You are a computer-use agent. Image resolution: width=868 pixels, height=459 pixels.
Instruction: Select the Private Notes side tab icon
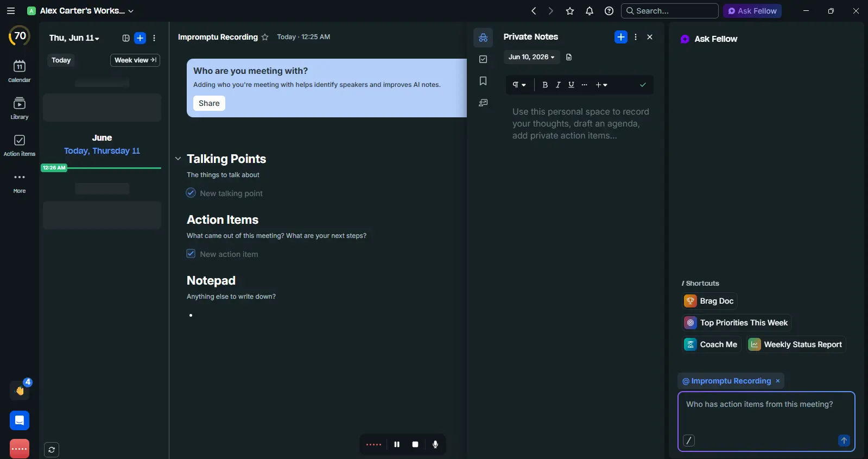483,37
